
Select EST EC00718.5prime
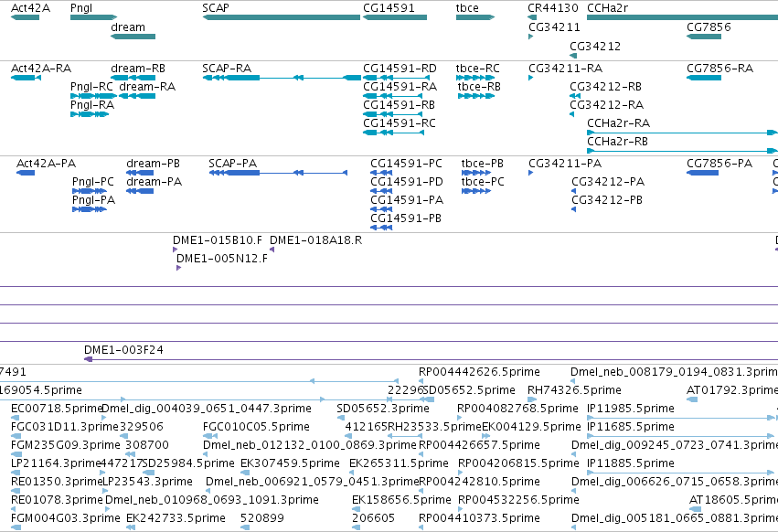click(x=16, y=418)
